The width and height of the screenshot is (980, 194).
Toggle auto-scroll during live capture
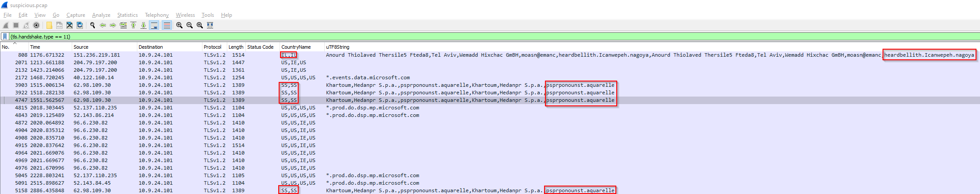point(154,25)
